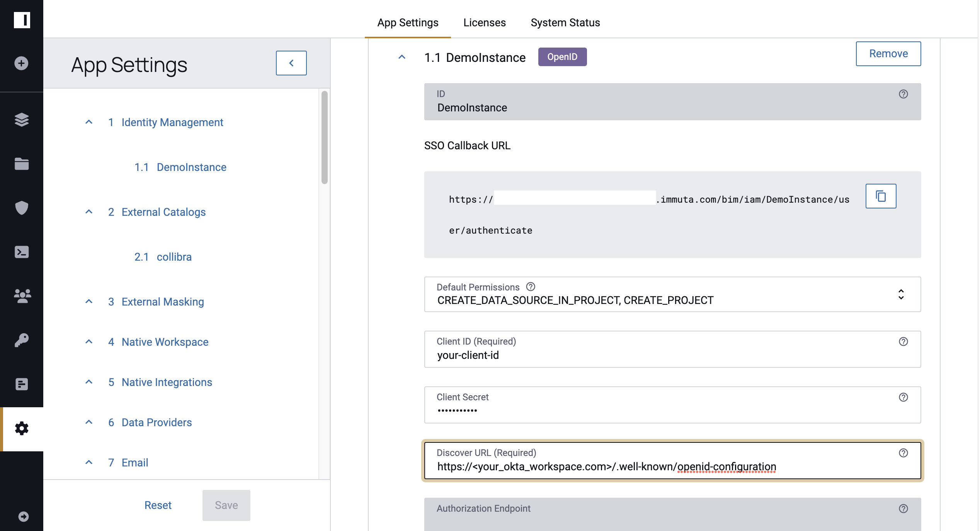Collapse the App Settings panel
Image resolution: width=980 pixels, height=531 pixels.
tap(291, 63)
